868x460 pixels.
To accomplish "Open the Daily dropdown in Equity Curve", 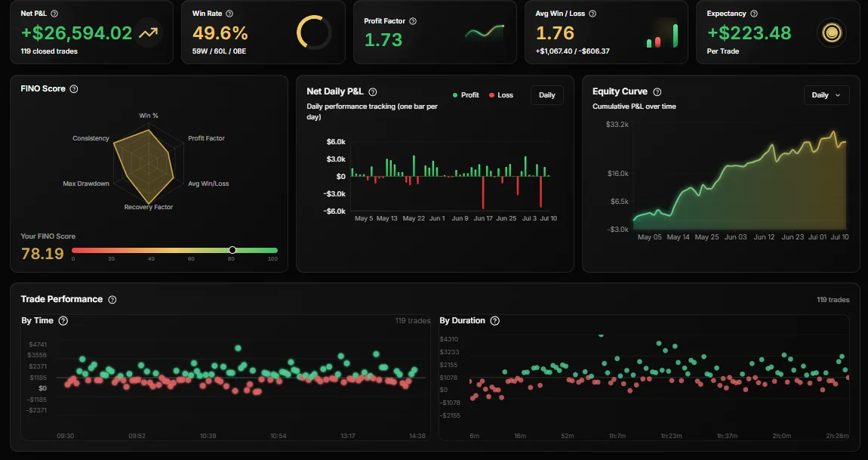I will 826,95.
